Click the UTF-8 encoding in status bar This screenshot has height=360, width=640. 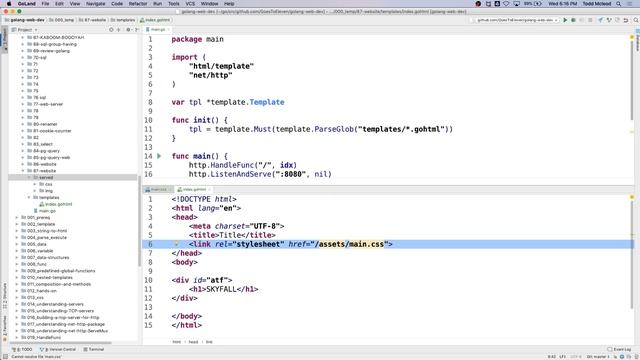tap(576, 357)
